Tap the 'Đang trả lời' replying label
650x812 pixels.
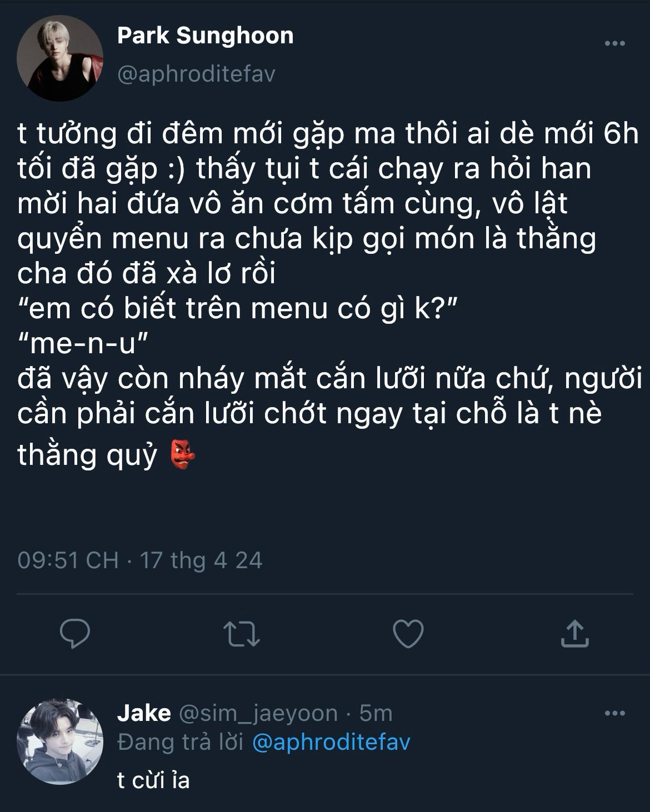(x=181, y=742)
